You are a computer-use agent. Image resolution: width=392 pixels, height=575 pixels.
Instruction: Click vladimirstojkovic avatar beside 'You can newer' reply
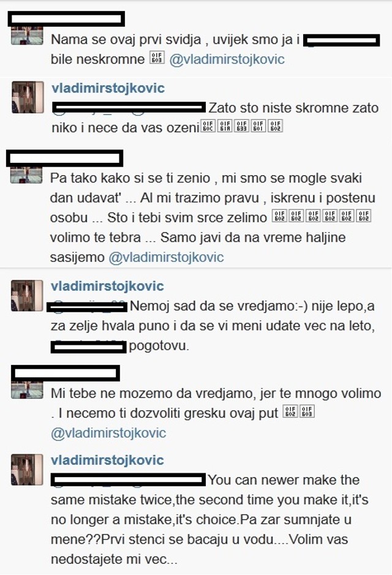(x=27, y=470)
